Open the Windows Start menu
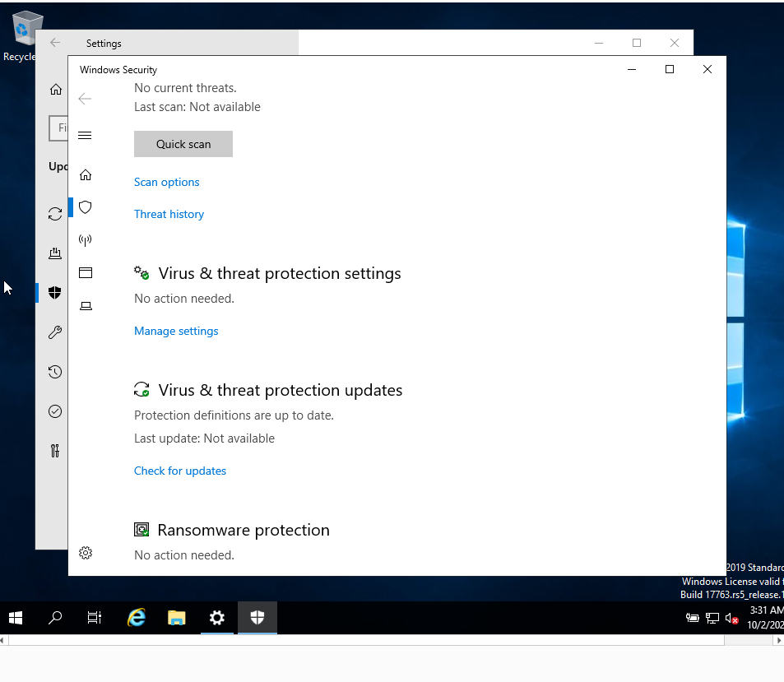 tap(16, 618)
